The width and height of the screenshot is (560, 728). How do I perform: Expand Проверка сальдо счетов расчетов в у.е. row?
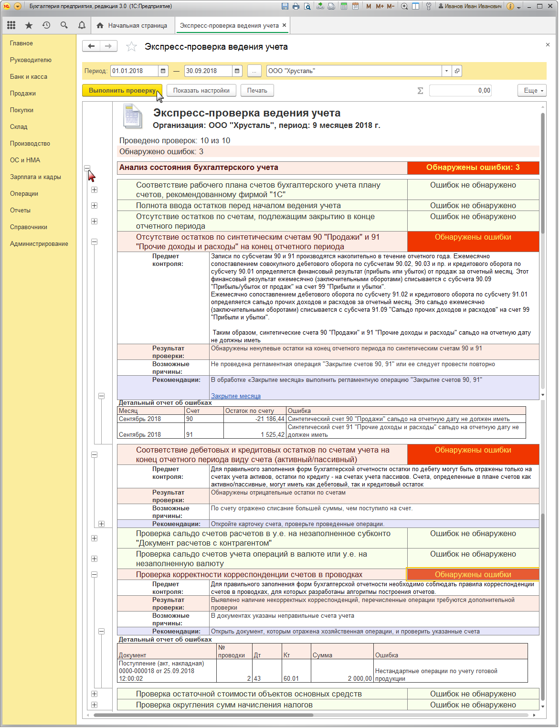(95, 538)
